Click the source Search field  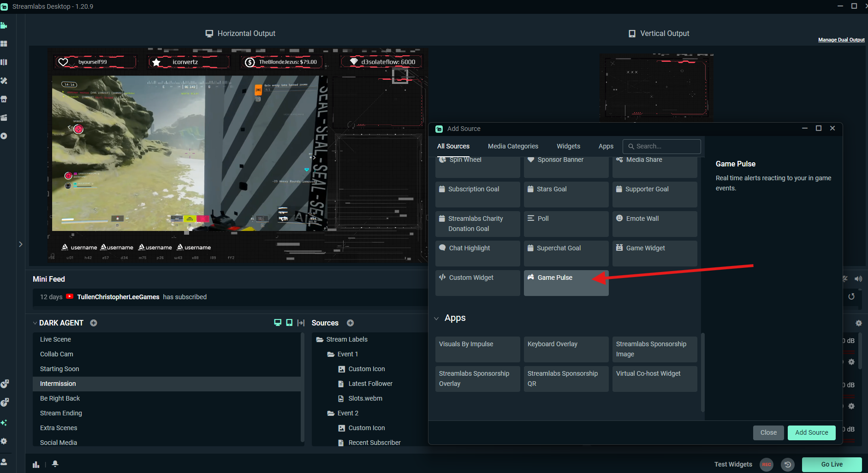661,146
